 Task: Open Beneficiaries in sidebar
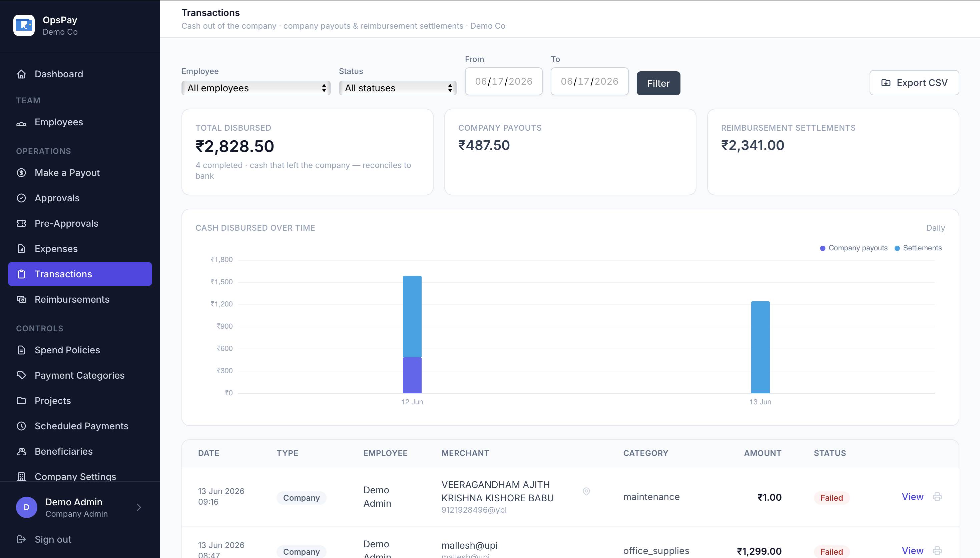tap(80, 451)
